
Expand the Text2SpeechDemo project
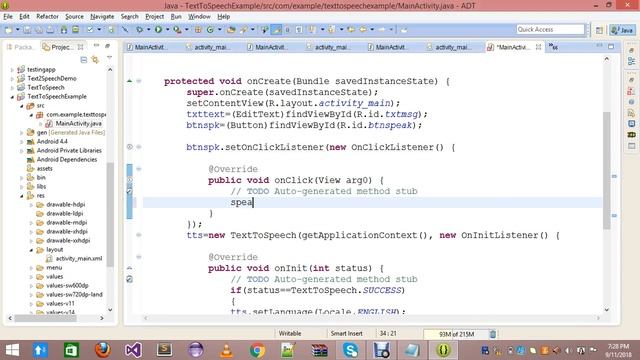(12, 79)
